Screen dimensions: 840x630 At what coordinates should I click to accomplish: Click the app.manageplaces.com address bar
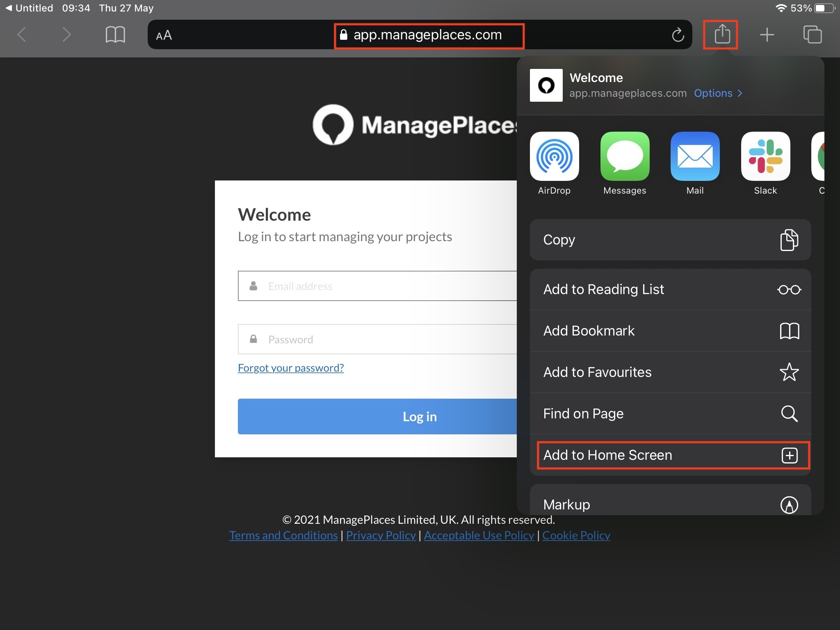tap(420, 35)
